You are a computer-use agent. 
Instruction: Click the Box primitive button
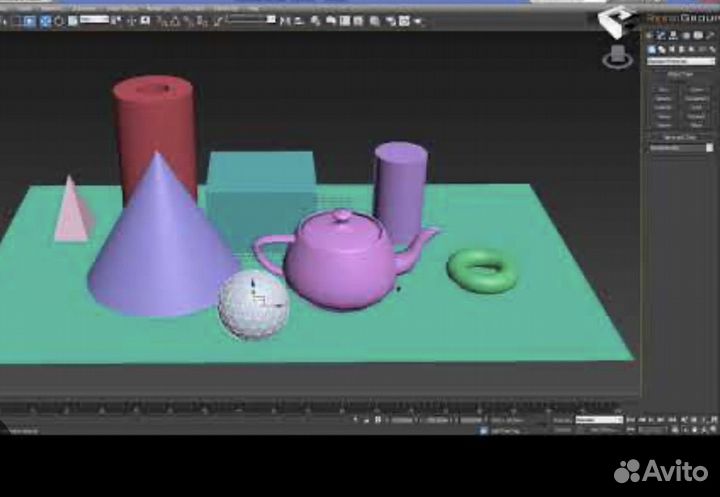(x=664, y=90)
